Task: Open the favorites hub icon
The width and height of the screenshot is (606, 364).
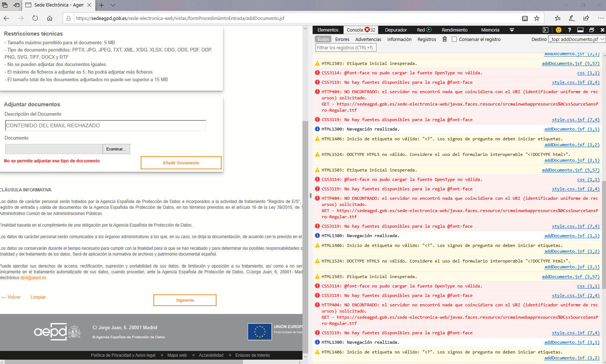Action: point(557,18)
